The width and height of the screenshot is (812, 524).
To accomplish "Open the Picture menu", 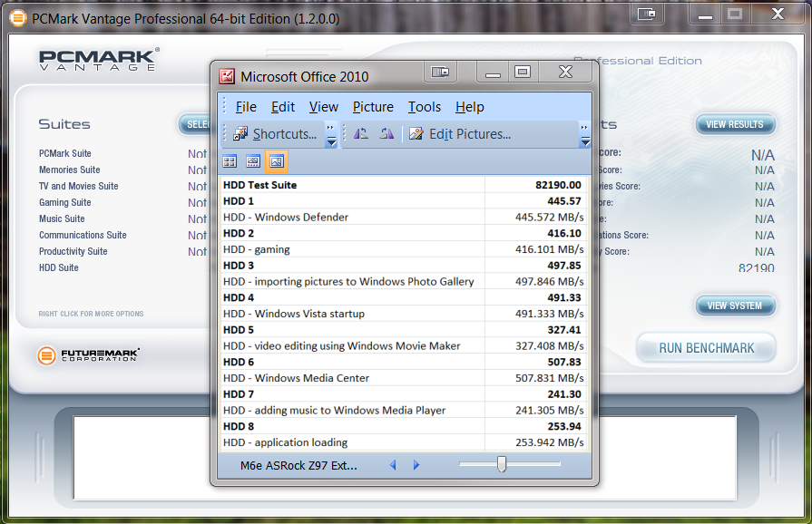I will tap(373, 107).
